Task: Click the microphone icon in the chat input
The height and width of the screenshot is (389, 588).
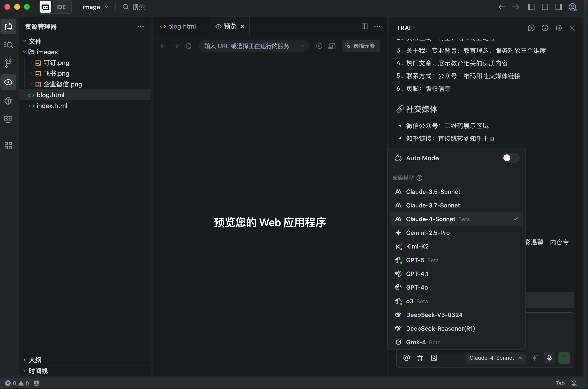Action: point(549,357)
